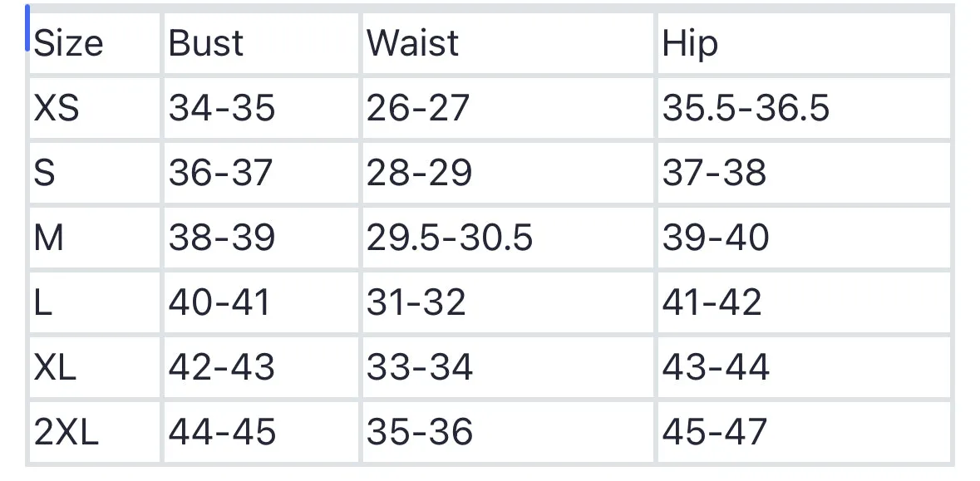The image size is (980, 481).
Task: Click hip value 37-38 in S row
Action: pos(714,173)
